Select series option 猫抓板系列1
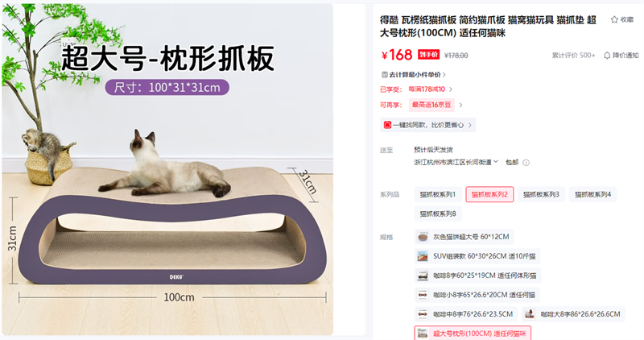The height and width of the screenshot is (340, 644). click(437, 194)
